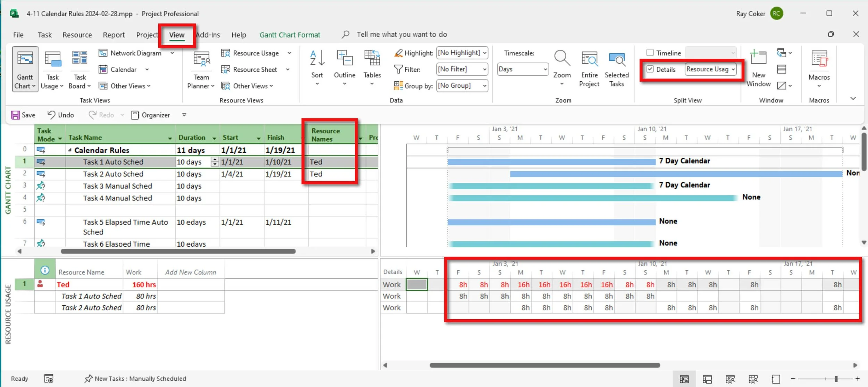This screenshot has height=387, width=868.
Task: Zoom to Entire Project
Action: (x=589, y=68)
